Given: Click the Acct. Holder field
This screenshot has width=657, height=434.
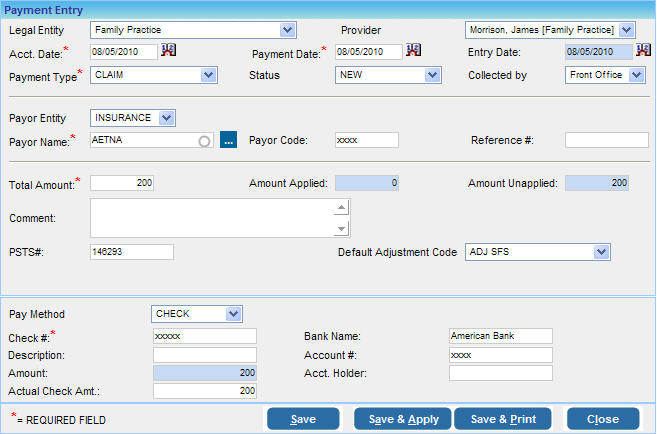Looking at the screenshot, I should click(x=501, y=373).
